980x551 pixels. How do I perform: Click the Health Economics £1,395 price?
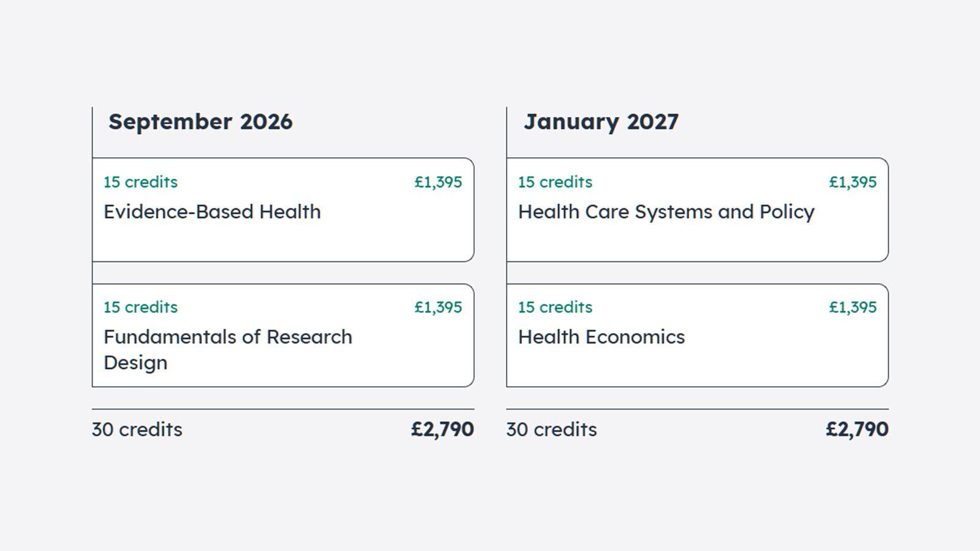[x=853, y=307]
